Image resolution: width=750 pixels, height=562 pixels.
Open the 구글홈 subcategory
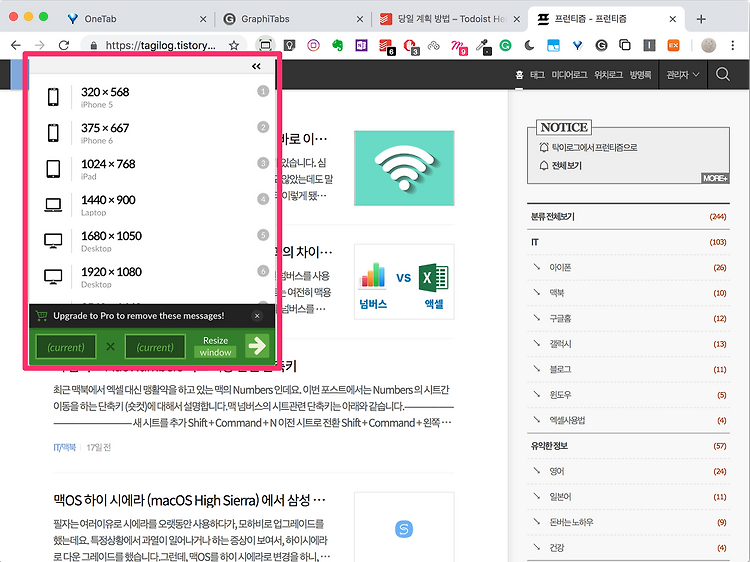click(x=560, y=319)
